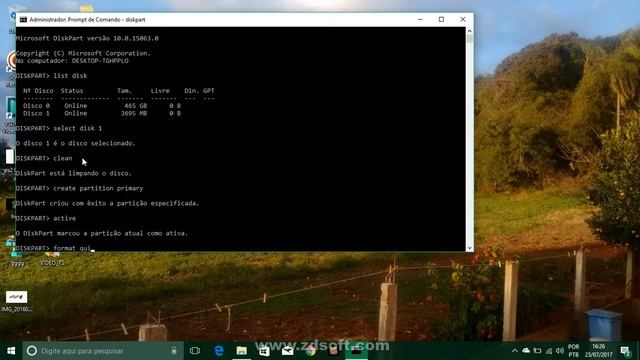Activate the Cortana microphone icon
The image size is (640, 360).
click(x=174, y=351)
